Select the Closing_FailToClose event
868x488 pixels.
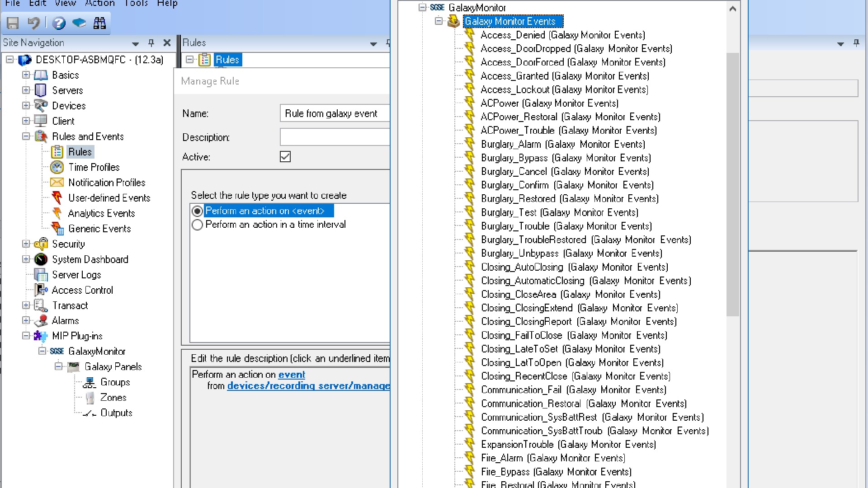[574, 336]
